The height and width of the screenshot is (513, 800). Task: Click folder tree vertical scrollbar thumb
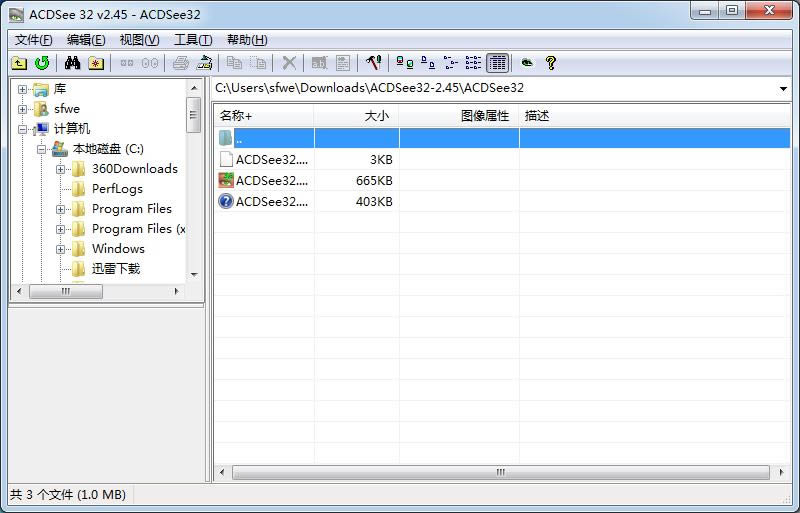point(193,114)
